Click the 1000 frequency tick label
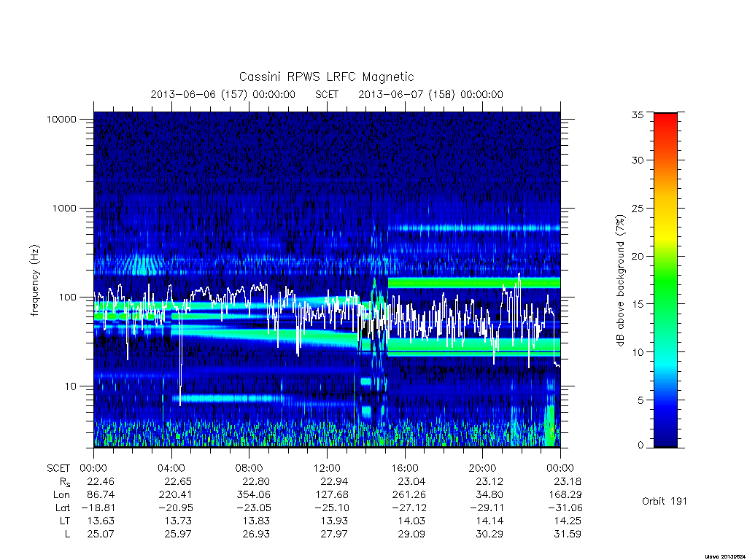Screen dimensions: 747x560 click(64, 209)
